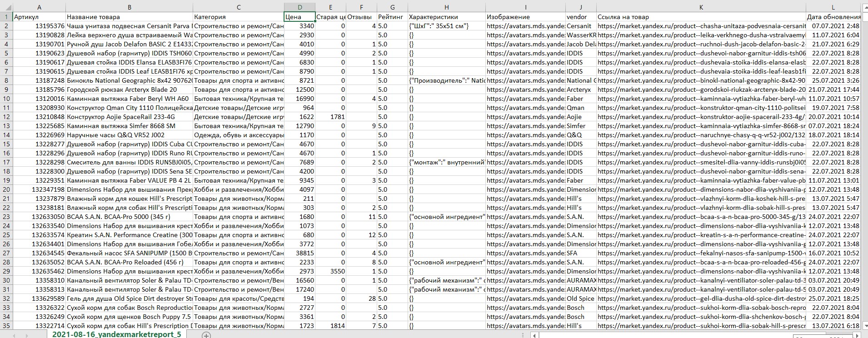The width and height of the screenshot is (868, 338).
Task: Click the 'Рейтинг' header cell
Action: coord(392,17)
